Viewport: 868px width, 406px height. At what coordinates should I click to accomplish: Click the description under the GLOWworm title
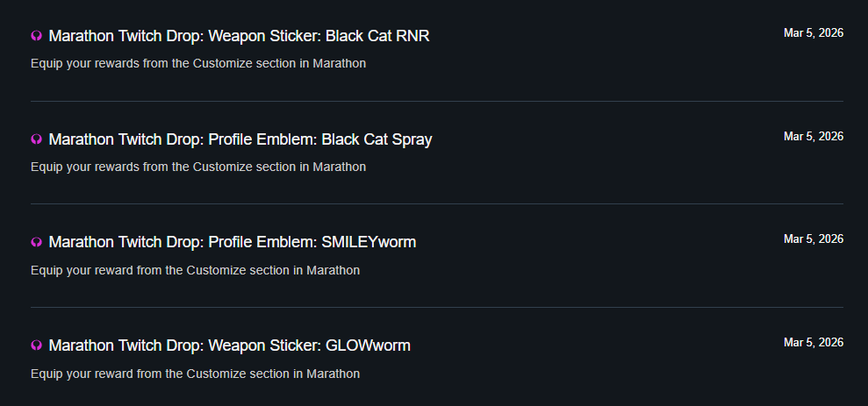click(195, 374)
